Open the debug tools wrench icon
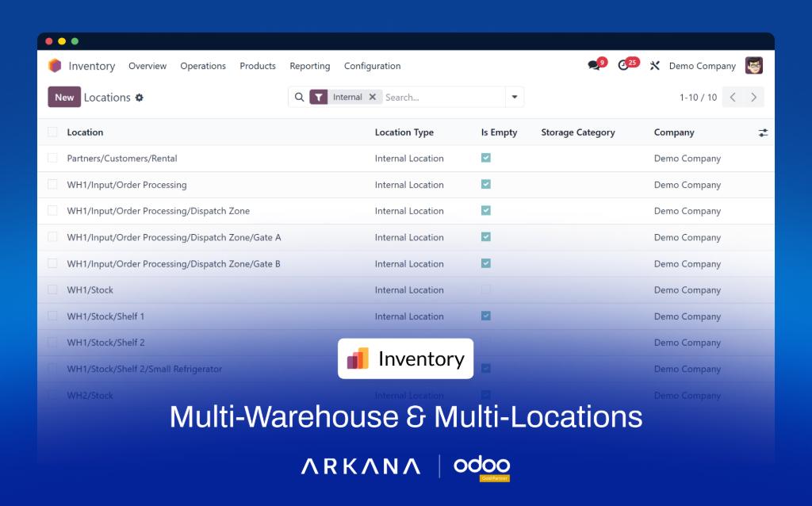This screenshot has width=812, height=506. 654,66
